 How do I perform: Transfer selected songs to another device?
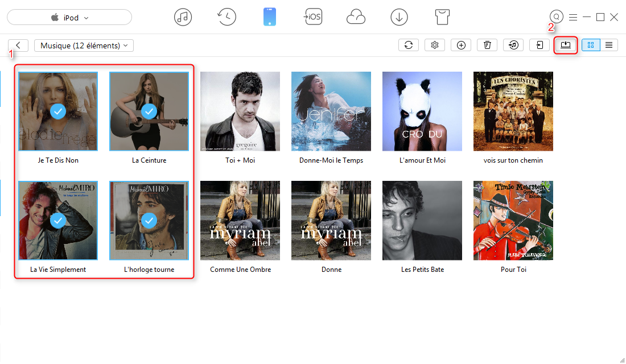539,45
